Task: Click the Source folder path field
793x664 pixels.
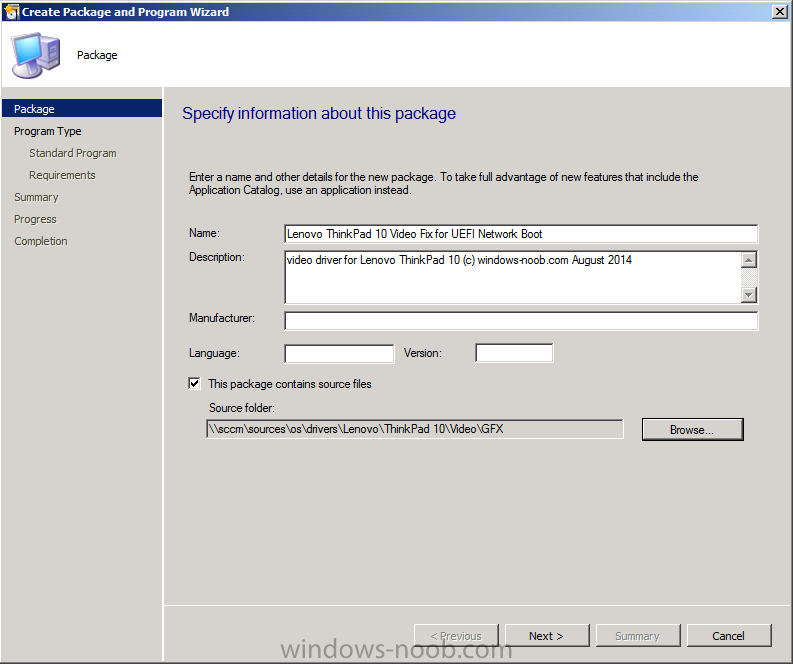Action: coord(415,429)
